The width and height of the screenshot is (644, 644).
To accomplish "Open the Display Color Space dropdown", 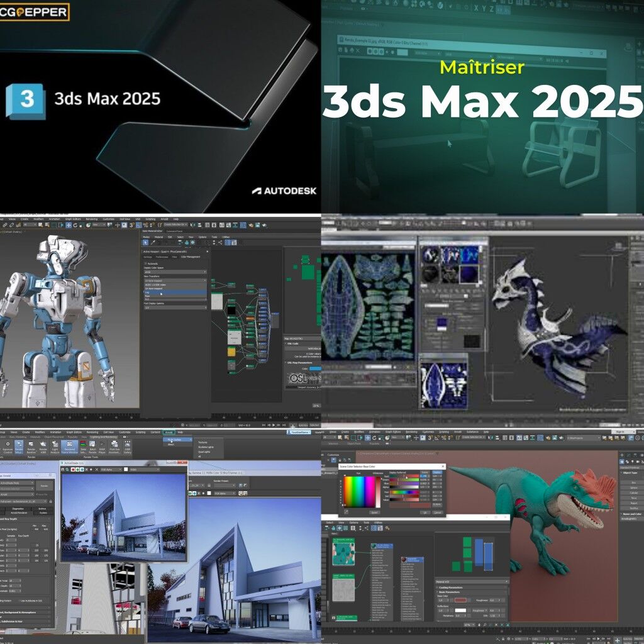I will [175, 272].
